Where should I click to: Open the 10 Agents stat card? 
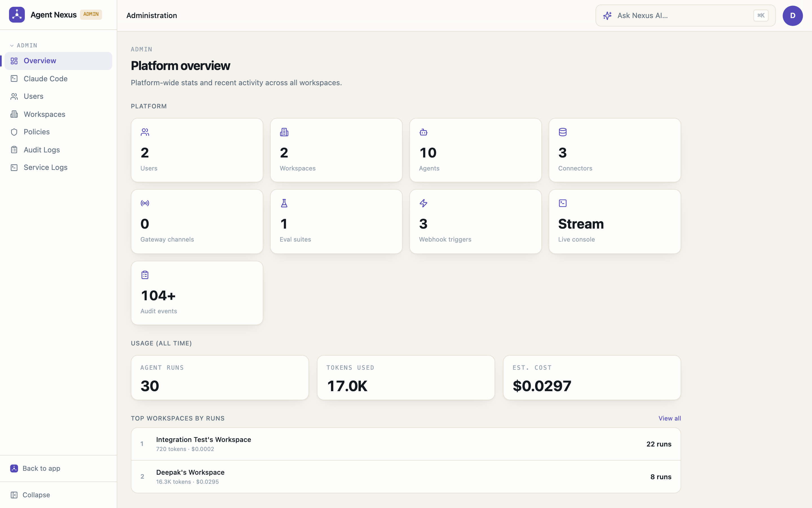(x=475, y=150)
